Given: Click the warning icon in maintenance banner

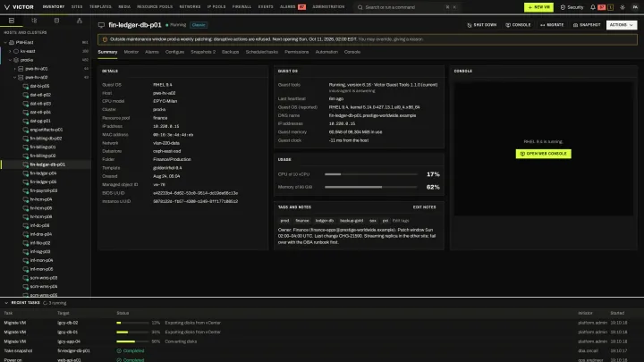Looking at the screenshot, I should 105,39.
